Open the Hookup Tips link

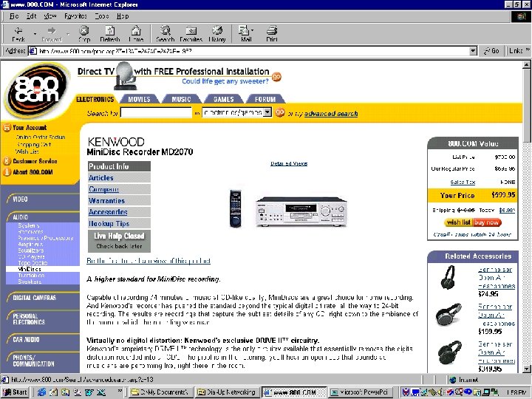[109, 224]
